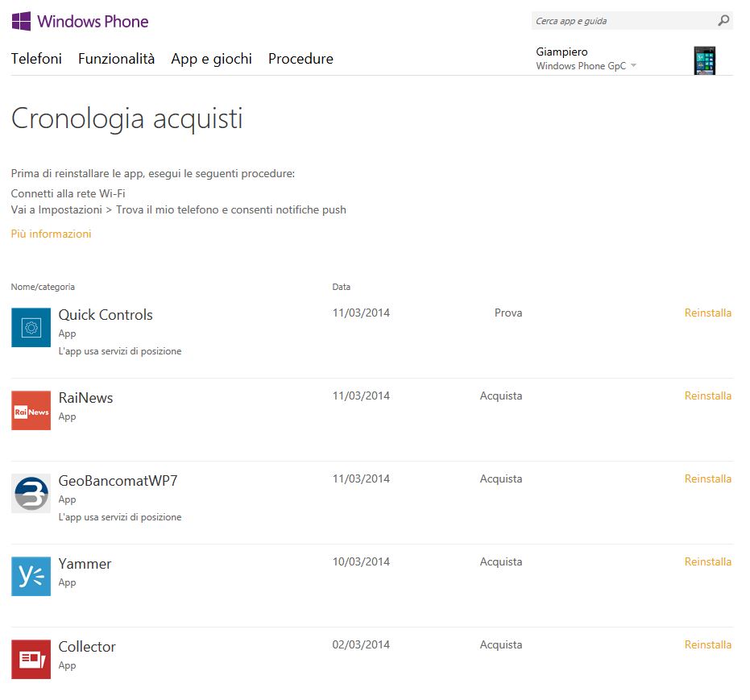Click the search magnifier icon
This screenshot has height=700, width=750.
tap(723, 21)
